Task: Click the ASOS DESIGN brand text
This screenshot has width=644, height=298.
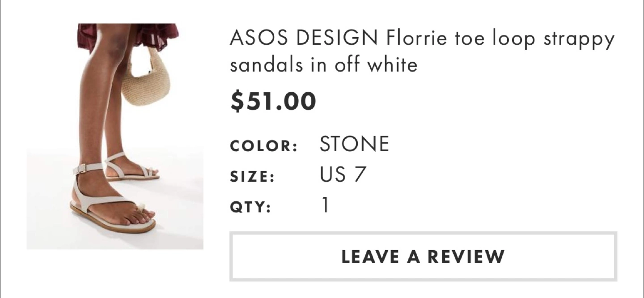Action: coord(304,39)
